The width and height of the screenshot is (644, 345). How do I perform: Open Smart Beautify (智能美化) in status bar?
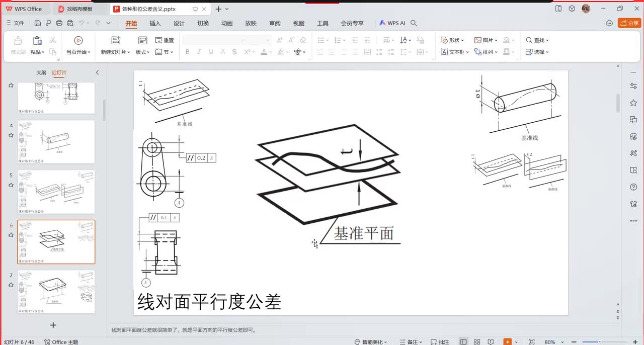pyautogui.click(x=371, y=341)
